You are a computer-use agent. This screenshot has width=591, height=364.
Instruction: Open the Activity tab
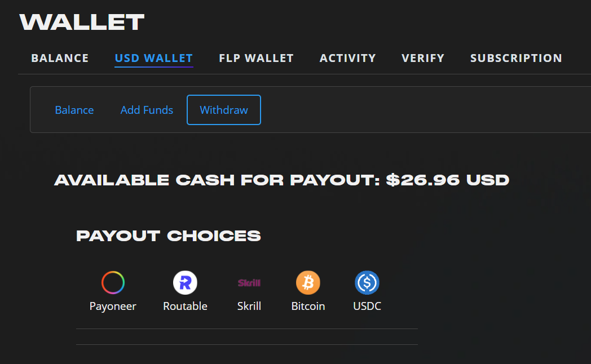click(x=347, y=58)
